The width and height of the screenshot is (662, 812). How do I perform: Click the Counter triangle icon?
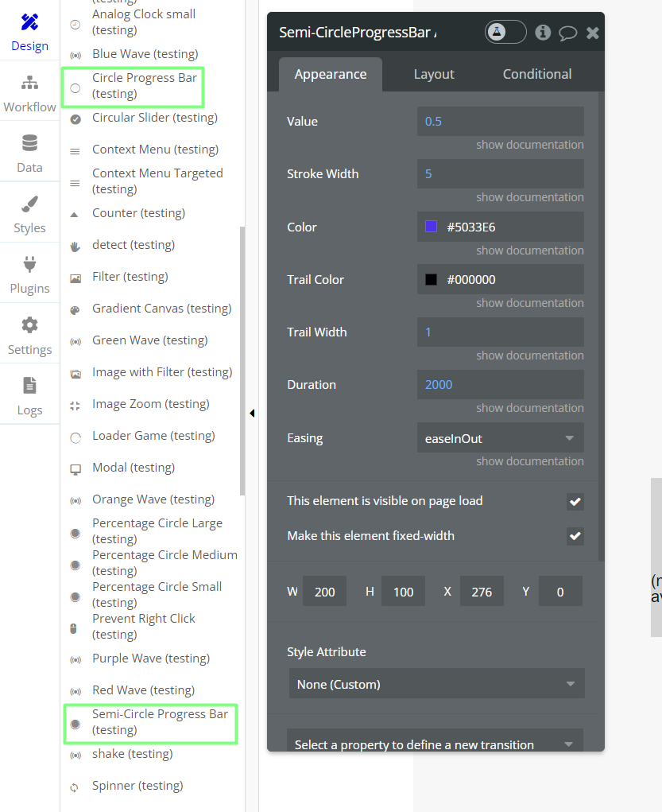[x=75, y=215]
